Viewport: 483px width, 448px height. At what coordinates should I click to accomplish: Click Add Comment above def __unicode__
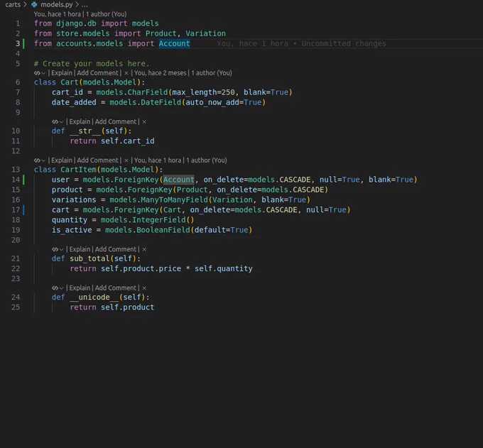click(116, 288)
